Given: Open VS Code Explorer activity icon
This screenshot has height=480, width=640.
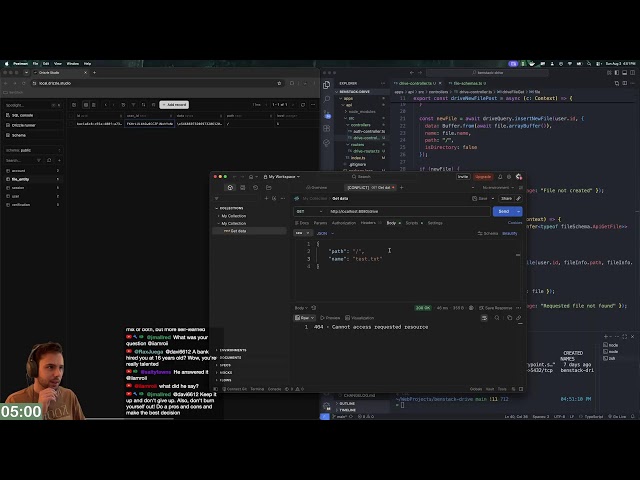Looking at the screenshot, I should (x=327, y=84).
